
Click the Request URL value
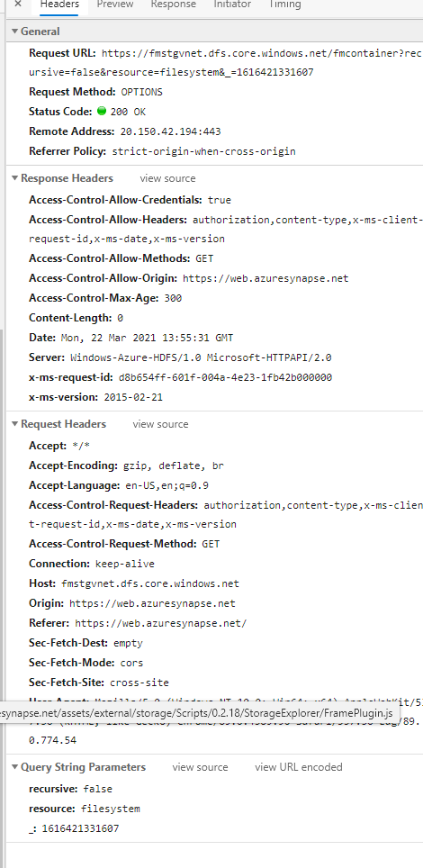225,62
